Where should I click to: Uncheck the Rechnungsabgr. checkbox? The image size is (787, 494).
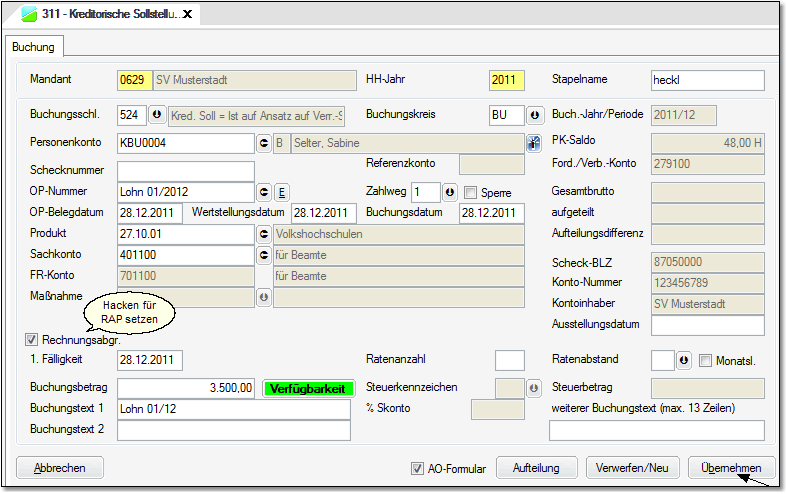tap(33, 340)
